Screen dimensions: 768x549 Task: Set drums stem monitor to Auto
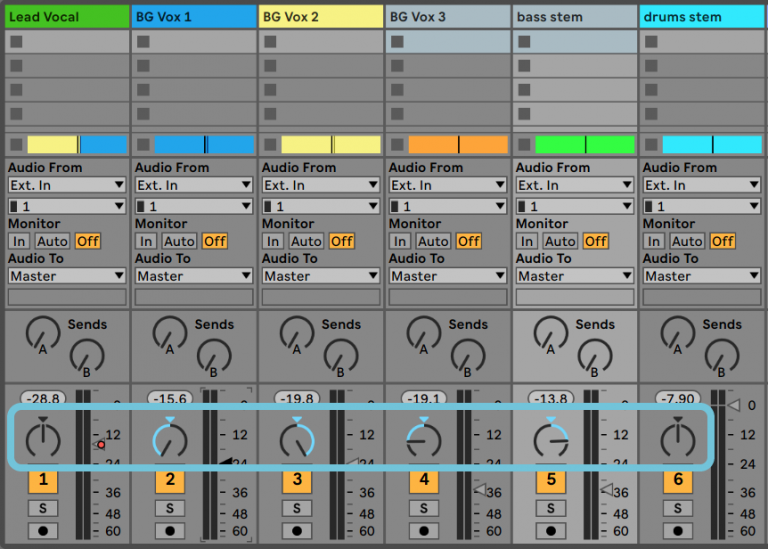(687, 241)
